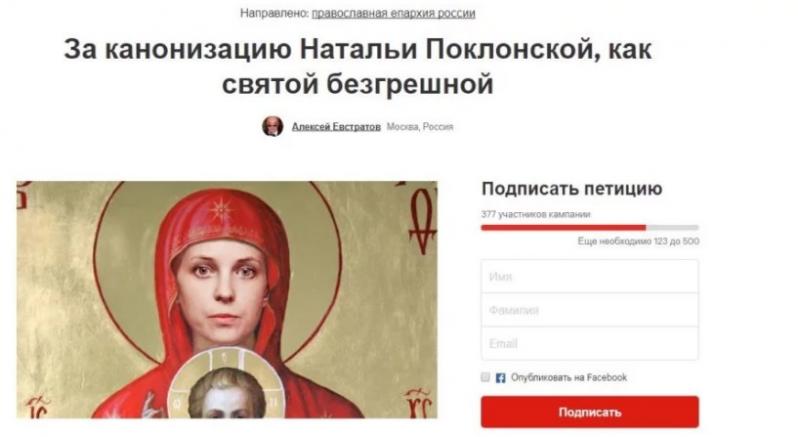Focus the Email input field
798x437 pixels.
pos(590,343)
